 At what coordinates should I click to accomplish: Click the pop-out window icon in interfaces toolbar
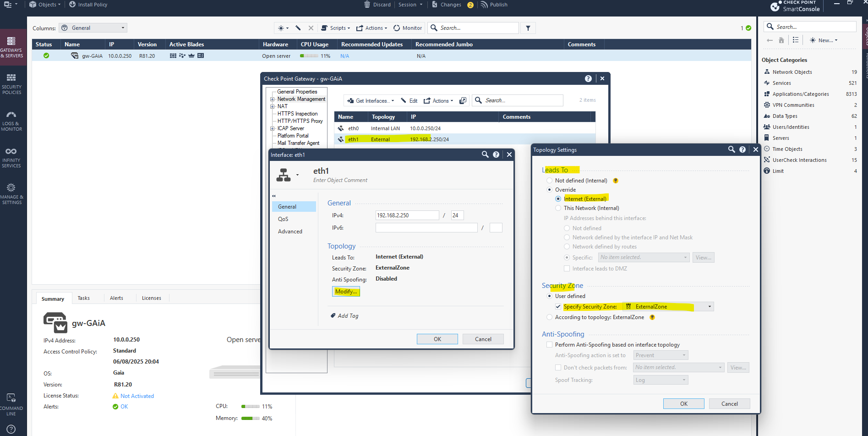coord(463,100)
